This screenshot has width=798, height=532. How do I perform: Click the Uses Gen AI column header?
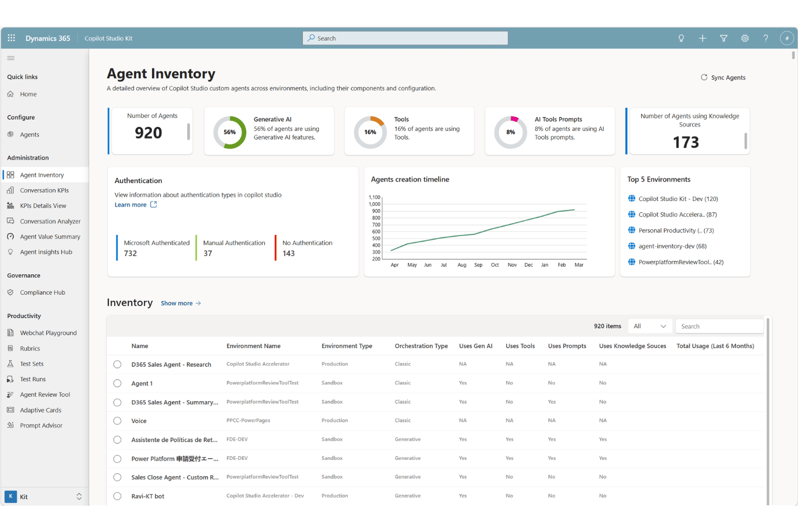[476, 346]
